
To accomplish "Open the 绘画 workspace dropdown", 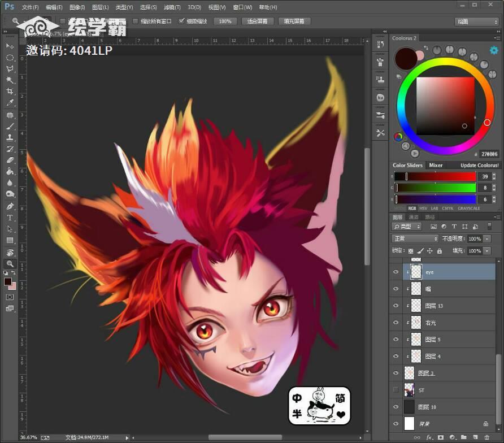I will click(476, 21).
